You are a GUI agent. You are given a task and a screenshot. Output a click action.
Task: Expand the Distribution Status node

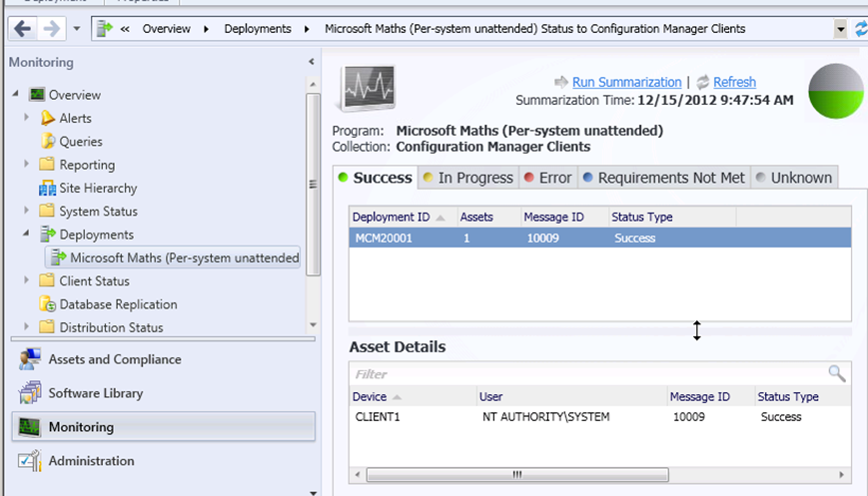point(26,326)
